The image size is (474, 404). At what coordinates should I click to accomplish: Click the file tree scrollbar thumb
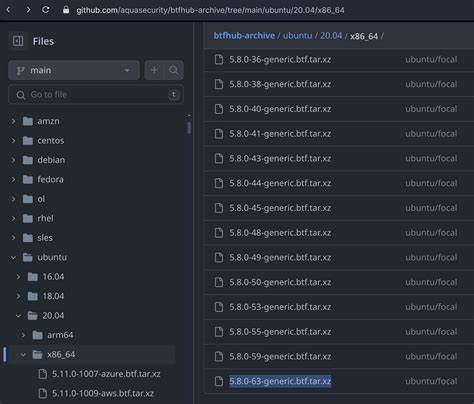(x=189, y=128)
